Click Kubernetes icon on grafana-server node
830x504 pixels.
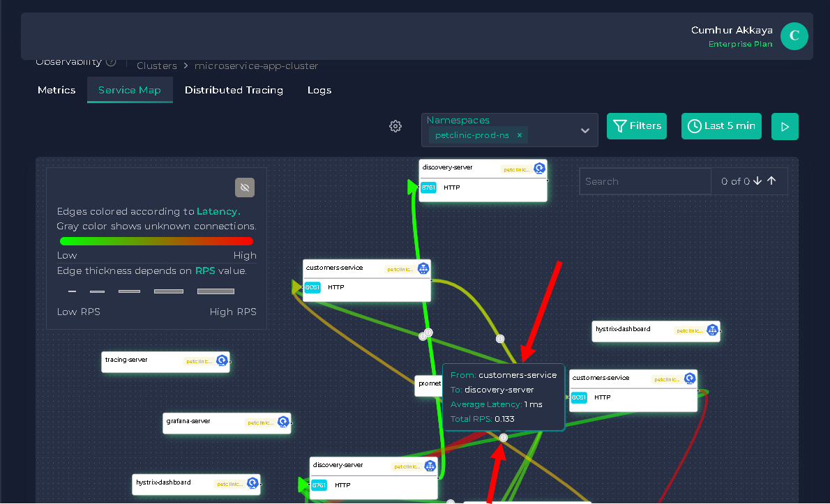(283, 422)
